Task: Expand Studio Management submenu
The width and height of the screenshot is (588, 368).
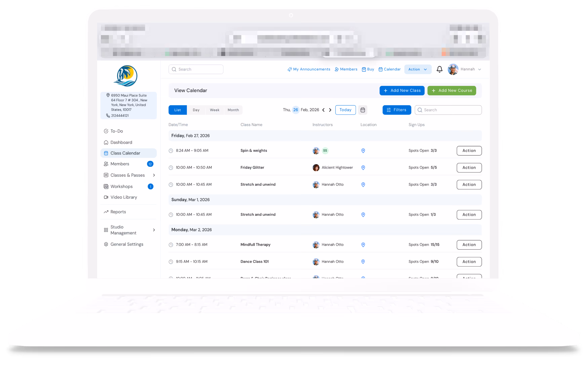Action: point(154,230)
